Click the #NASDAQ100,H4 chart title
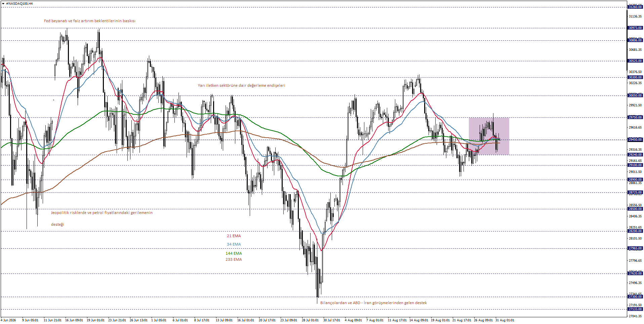This screenshot has height=324, width=644. point(19,4)
